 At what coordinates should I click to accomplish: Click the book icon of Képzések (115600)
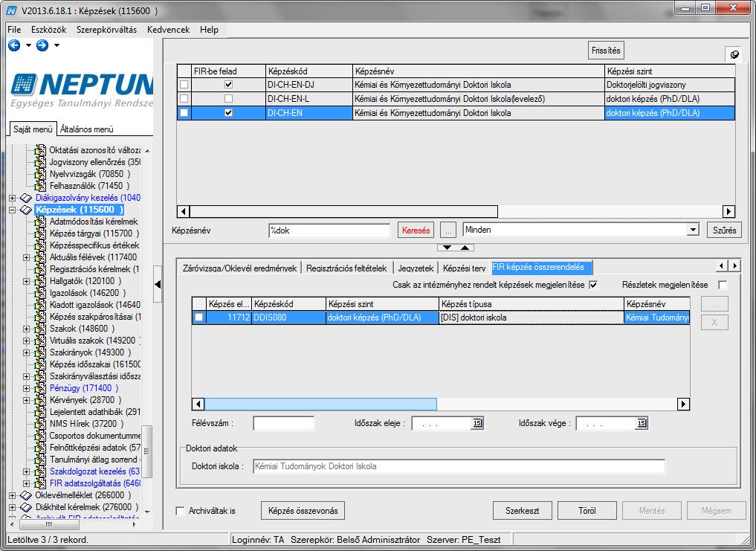click(26, 210)
